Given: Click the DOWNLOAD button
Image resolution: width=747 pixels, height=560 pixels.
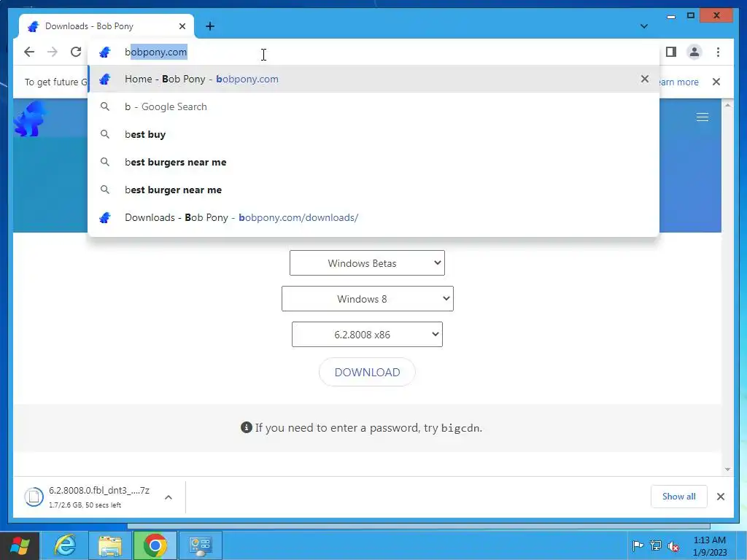Looking at the screenshot, I should 367,372.
